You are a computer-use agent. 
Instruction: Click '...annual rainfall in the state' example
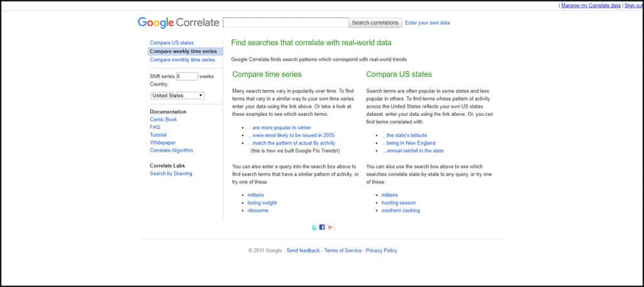coord(413,151)
